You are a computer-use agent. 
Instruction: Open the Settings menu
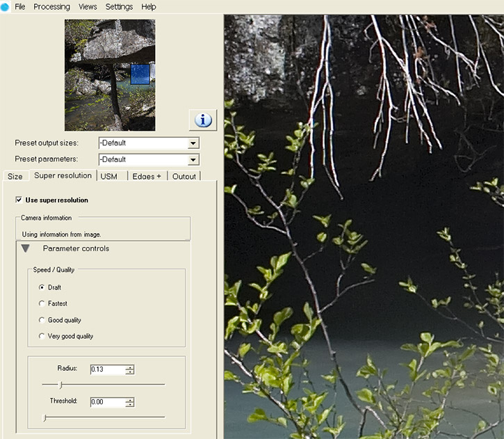pyautogui.click(x=119, y=7)
